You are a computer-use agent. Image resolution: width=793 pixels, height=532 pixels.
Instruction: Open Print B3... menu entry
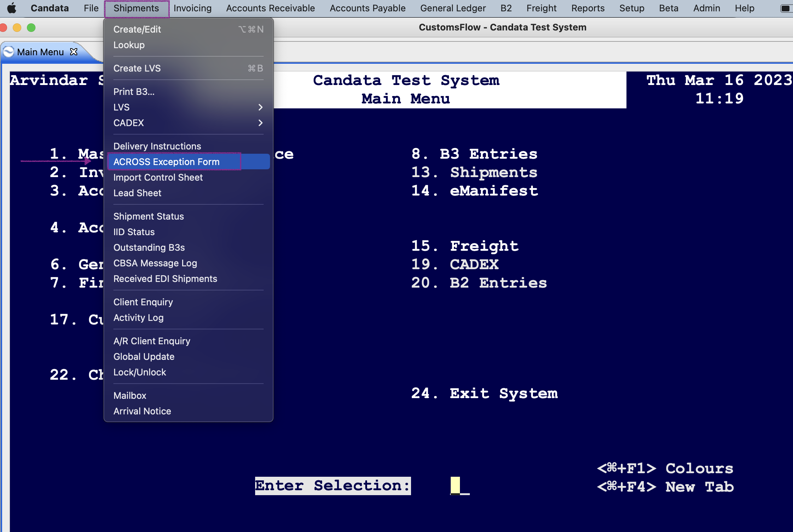tap(188, 91)
